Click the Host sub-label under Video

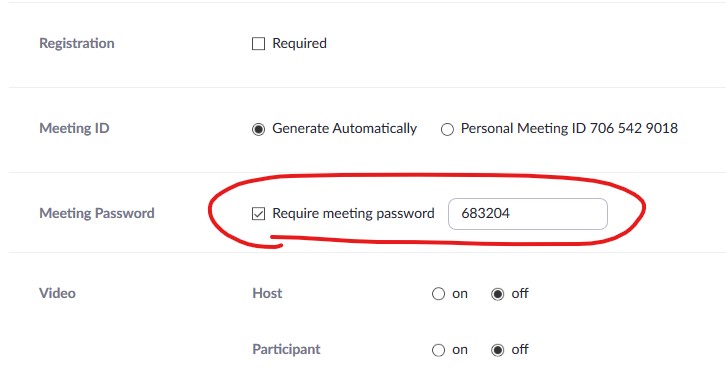point(267,293)
